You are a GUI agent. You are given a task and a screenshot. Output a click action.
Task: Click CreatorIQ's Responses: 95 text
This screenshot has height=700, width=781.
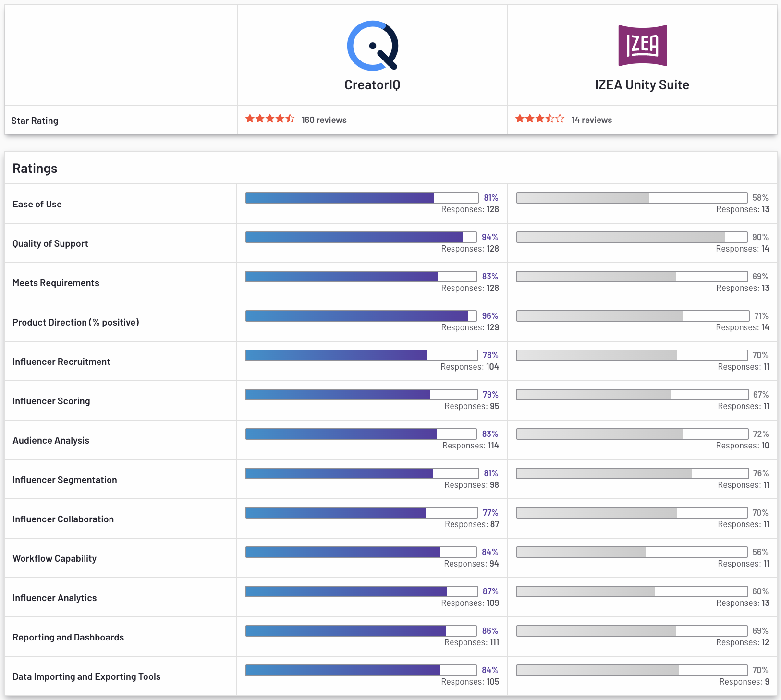click(472, 406)
